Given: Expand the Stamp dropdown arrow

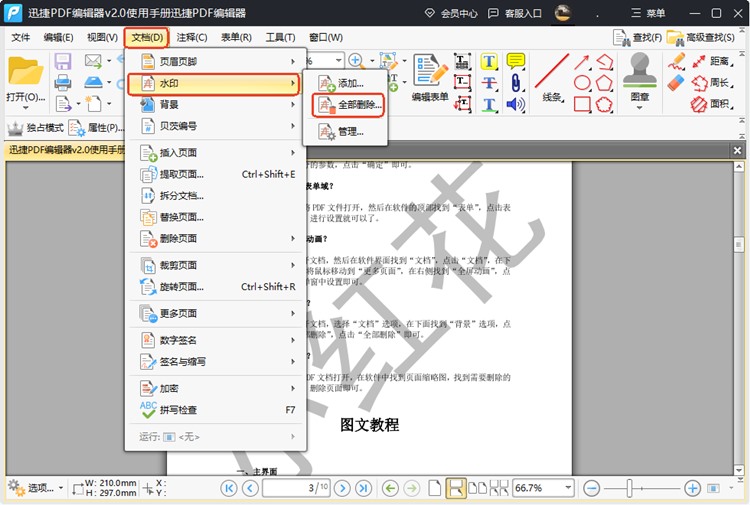Looking at the screenshot, I should point(640,108).
